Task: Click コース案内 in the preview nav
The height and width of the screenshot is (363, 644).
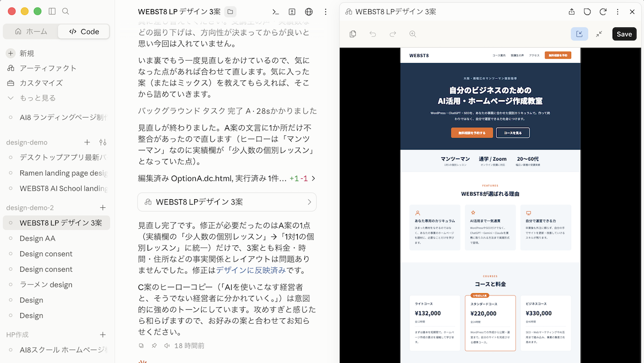Action: [x=499, y=55]
